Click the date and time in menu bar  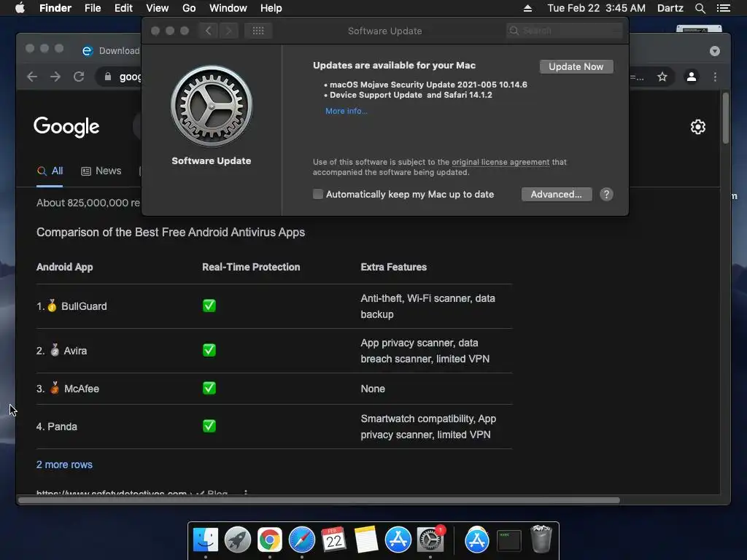(596, 8)
